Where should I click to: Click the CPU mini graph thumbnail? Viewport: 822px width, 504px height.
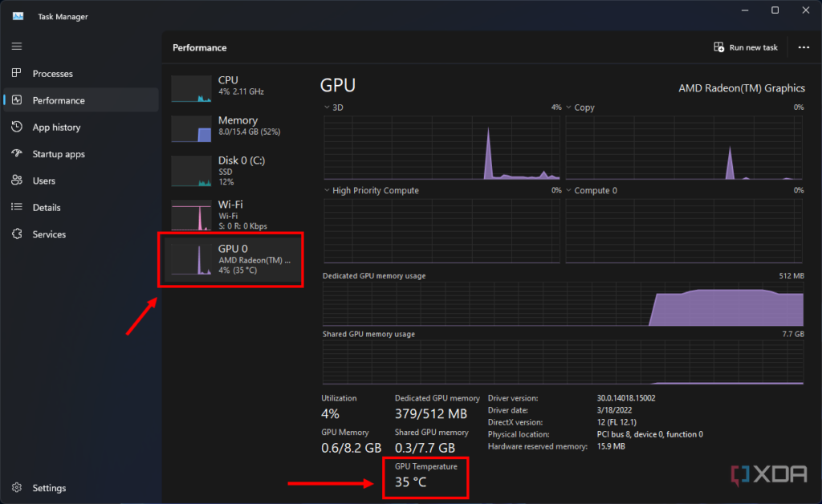(191, 88)
